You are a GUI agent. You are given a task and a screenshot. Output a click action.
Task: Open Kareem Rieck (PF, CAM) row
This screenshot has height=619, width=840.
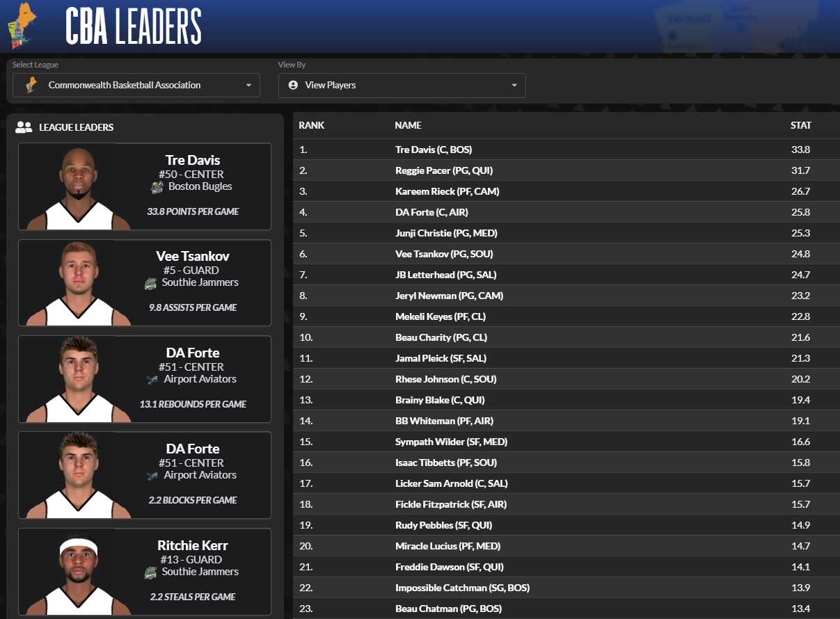pos(566,191)
